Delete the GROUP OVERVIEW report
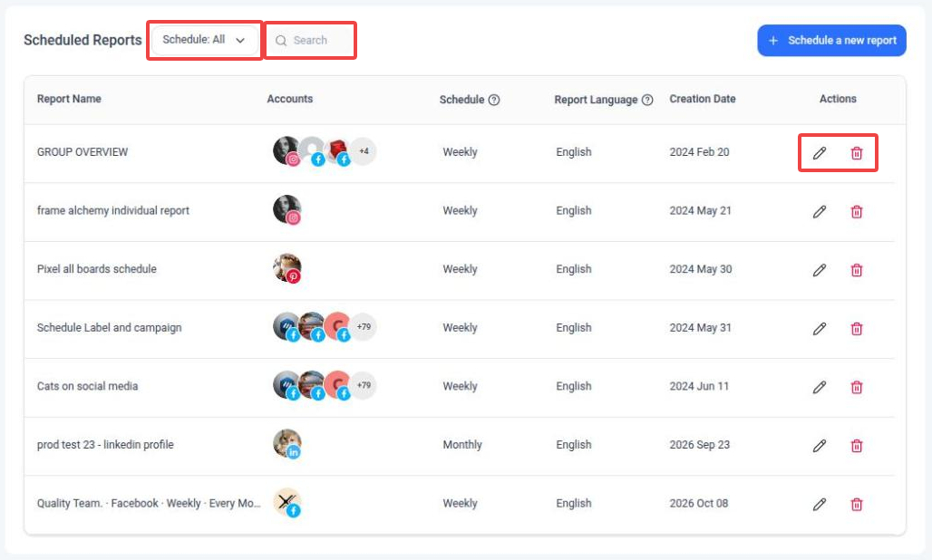 (857, 153)
